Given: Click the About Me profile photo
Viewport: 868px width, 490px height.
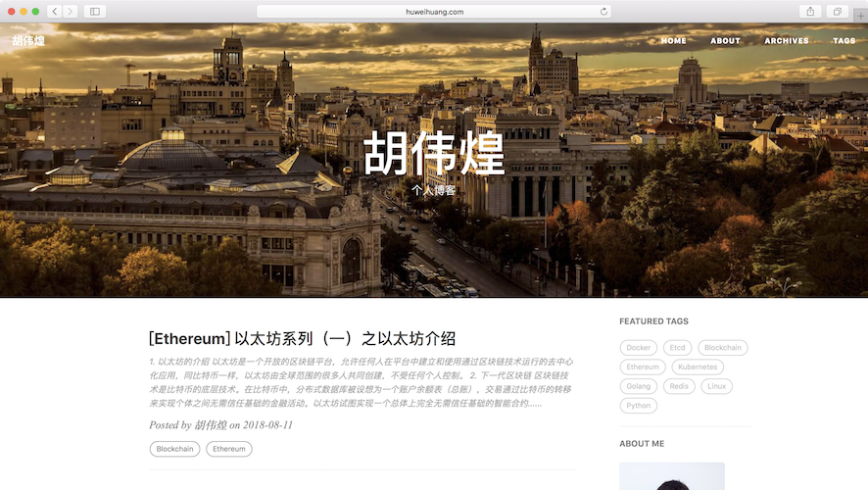Looking at the screenshot, I should pyautogui.click(x=671, y=476).
